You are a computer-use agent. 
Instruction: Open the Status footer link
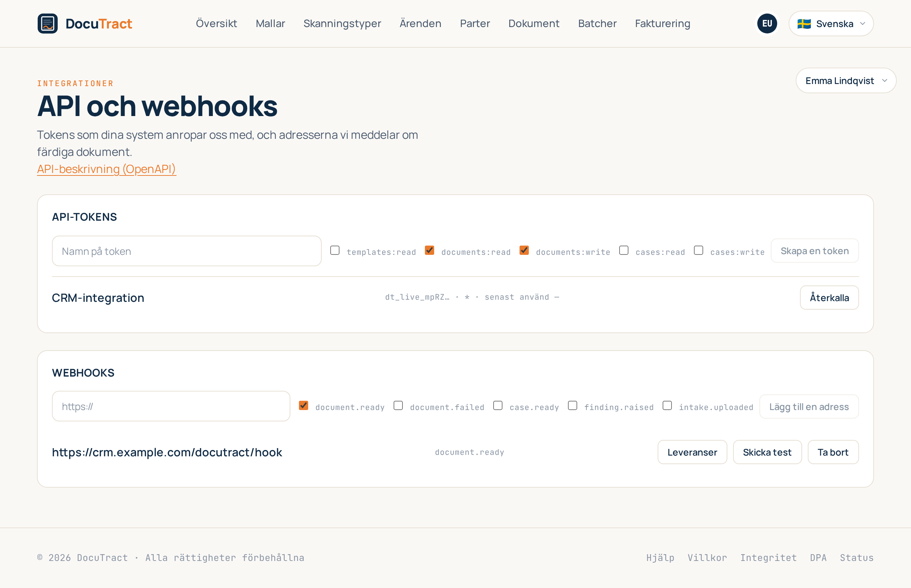(857, 558)
